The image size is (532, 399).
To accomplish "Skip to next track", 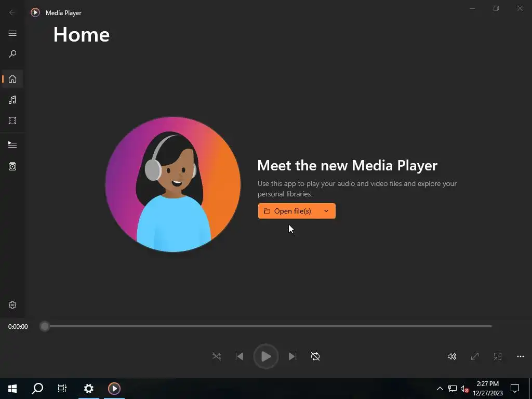I will 292,356.
